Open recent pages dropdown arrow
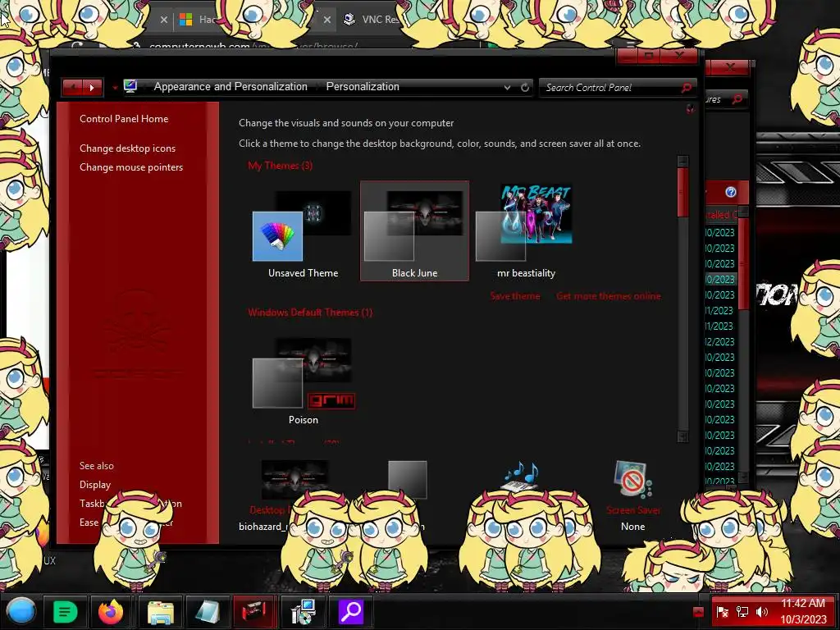This screenshot has height=630, width=840. [115, 87]
